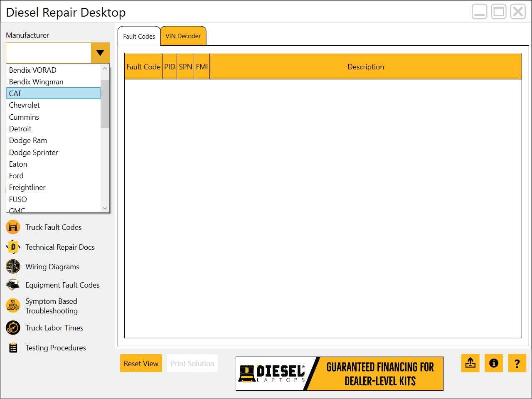This screenshot has height=399, width=532.
Task: Go to Technical Repair Docs
Action: click(60, 247)
